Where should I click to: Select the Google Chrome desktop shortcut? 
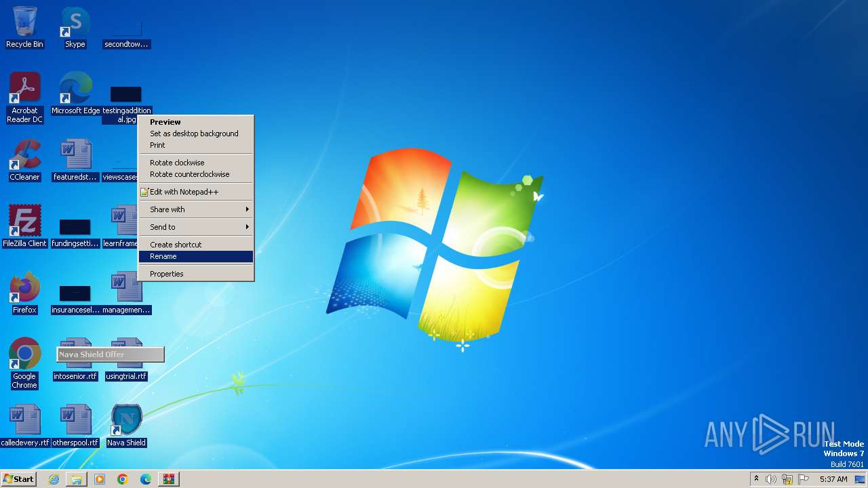(x=24, y=363)
